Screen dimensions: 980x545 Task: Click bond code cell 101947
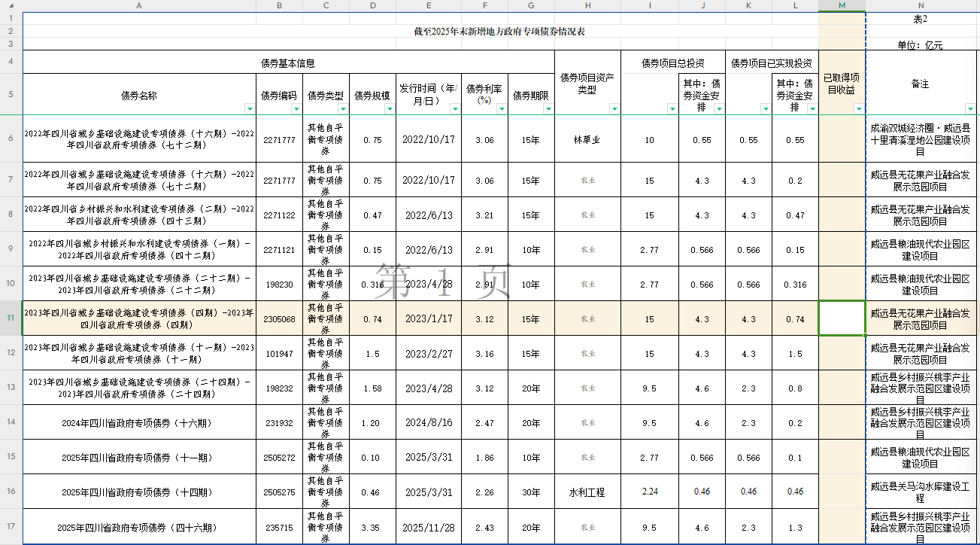[x=279, y=354]
